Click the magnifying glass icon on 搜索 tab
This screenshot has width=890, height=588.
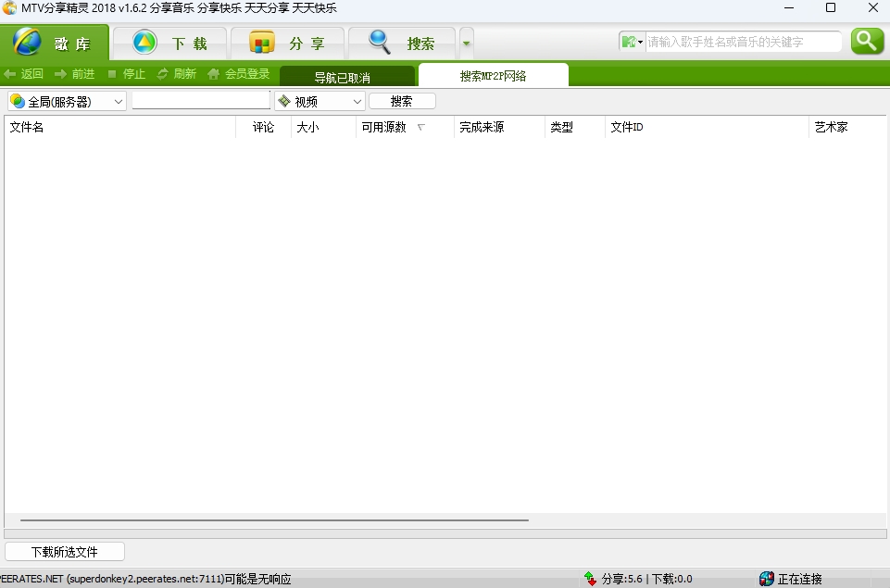(379, 42)
